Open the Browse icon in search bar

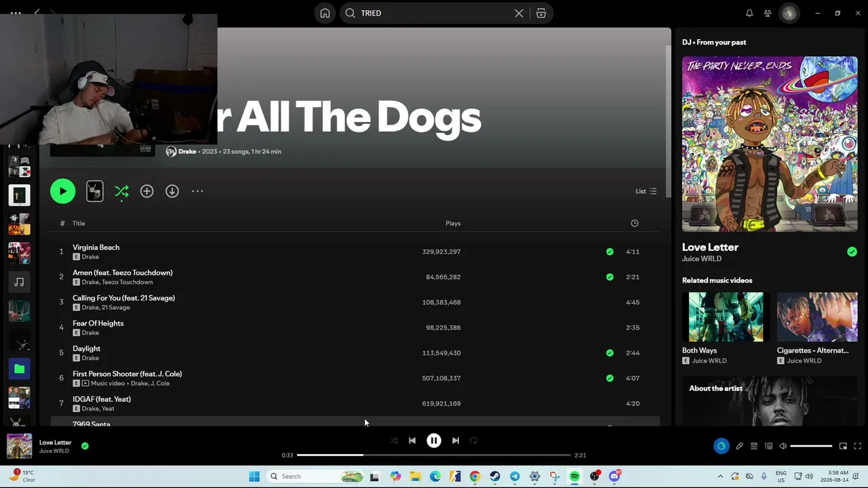pos(541,13)
